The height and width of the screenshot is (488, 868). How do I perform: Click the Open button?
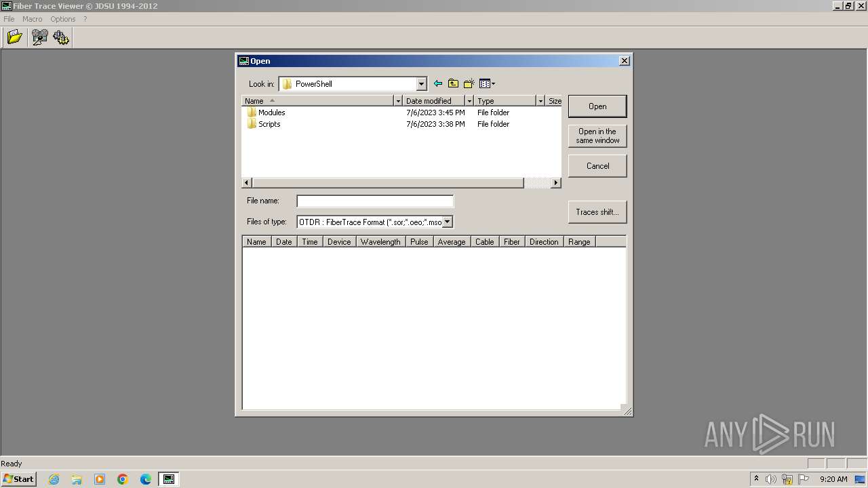(597, 106)
